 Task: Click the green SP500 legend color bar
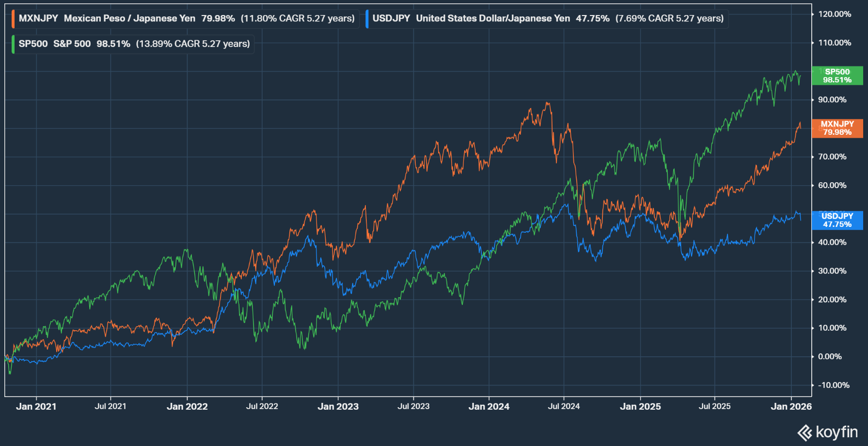[x=13, y=44]
